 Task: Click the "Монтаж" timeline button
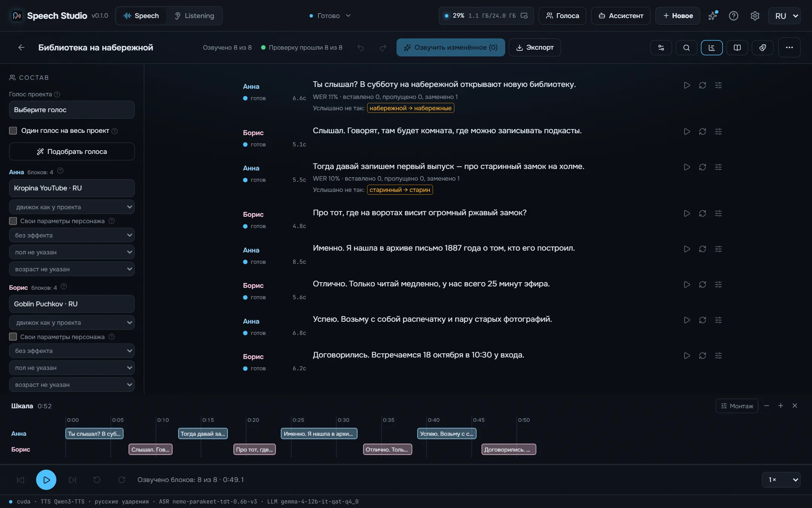tap(737, 406)
